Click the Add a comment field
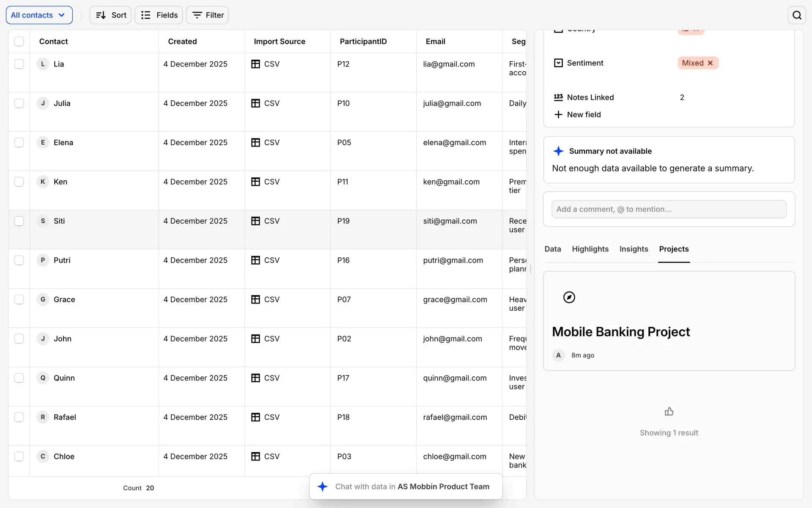Viewport: 812px width, 508px height. pos(669,209)
